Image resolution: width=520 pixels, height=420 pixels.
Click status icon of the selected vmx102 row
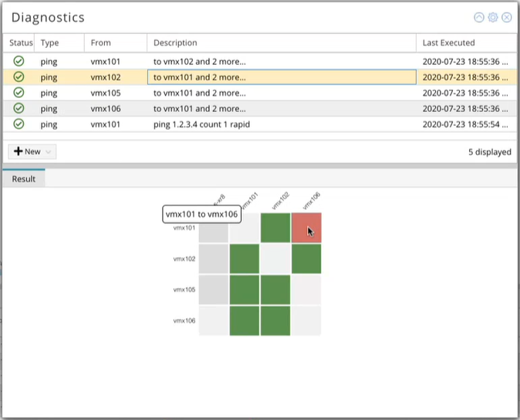click(x=19, y=76)
